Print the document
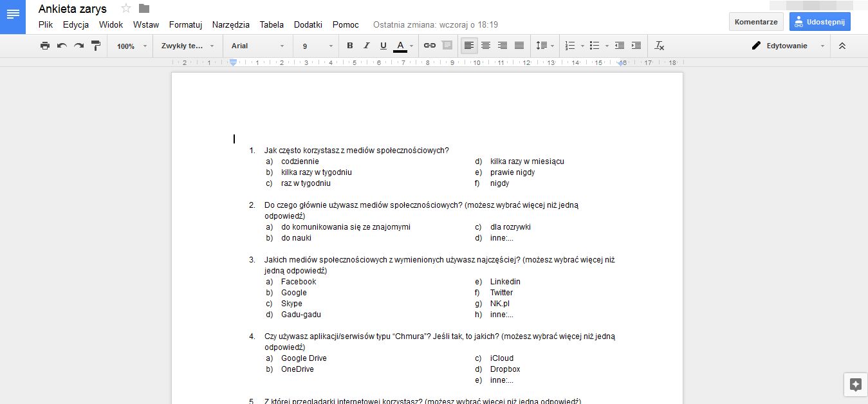 point(45,46)
